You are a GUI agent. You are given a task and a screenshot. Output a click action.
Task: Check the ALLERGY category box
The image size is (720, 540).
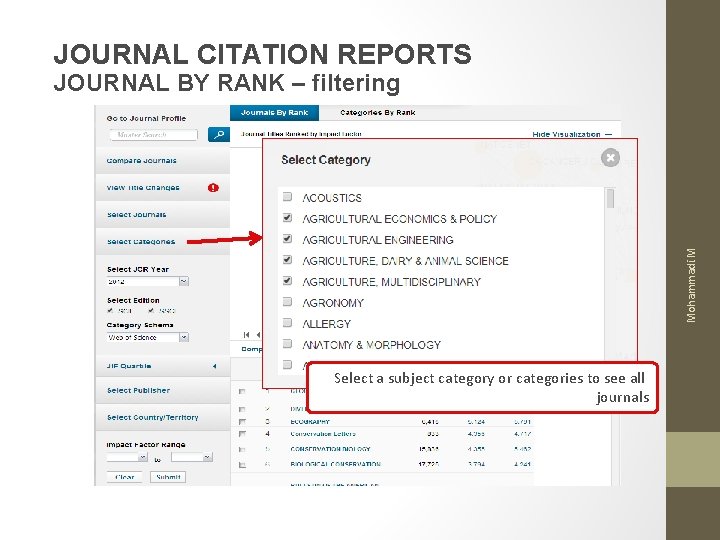click(287, 323)
